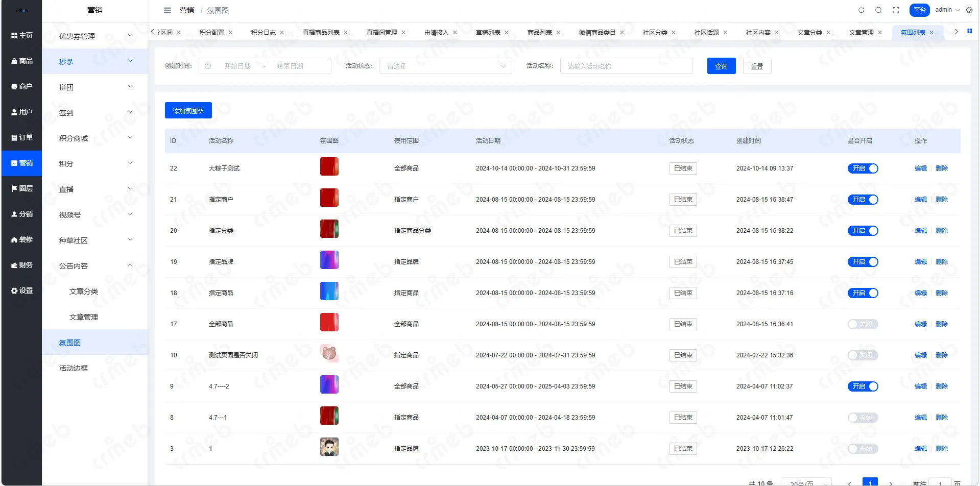
Task: Expand the 积分商城 submenu
Action: 95,138
